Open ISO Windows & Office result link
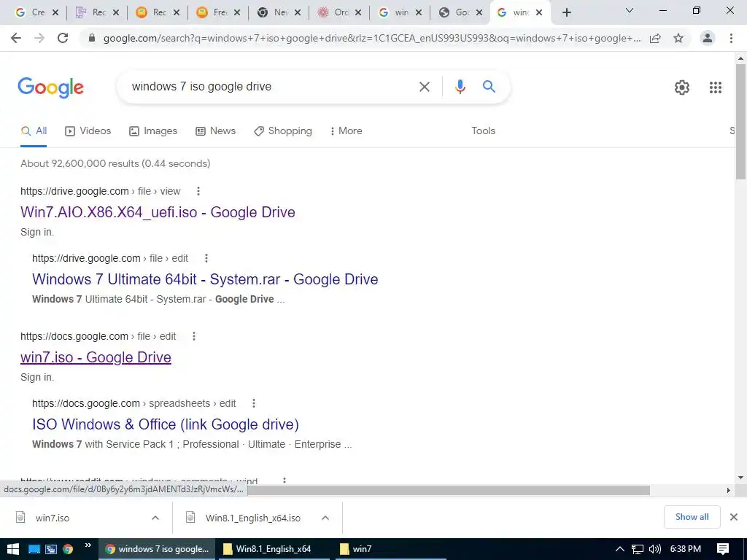 pyautogui.click(x=166, y=424)
